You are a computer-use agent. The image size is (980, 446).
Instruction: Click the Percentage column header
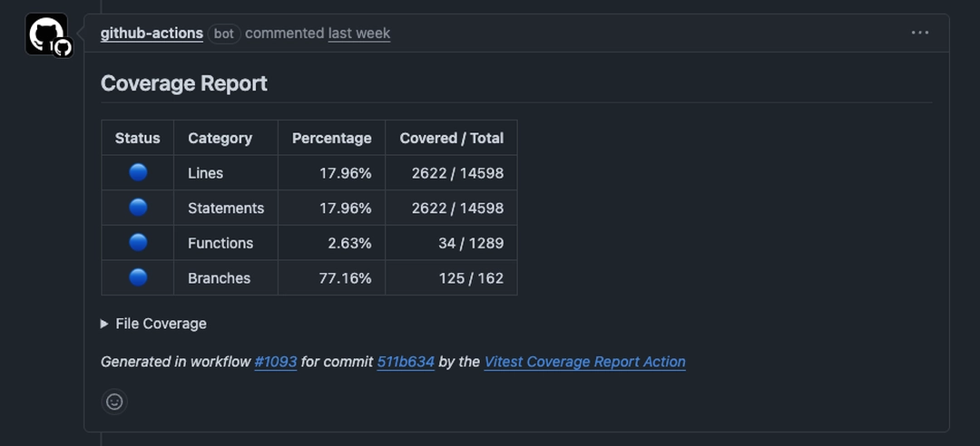pos(331,138)
